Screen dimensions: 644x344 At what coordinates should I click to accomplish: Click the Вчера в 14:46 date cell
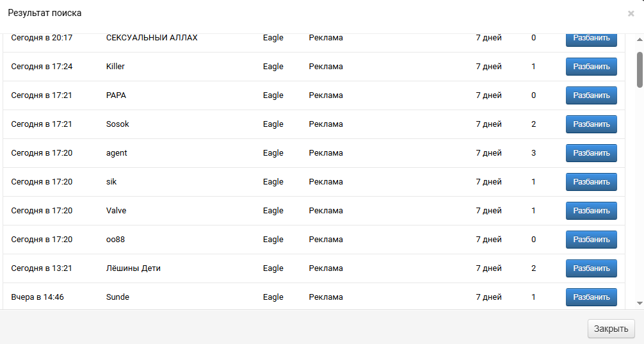point(37,297)
